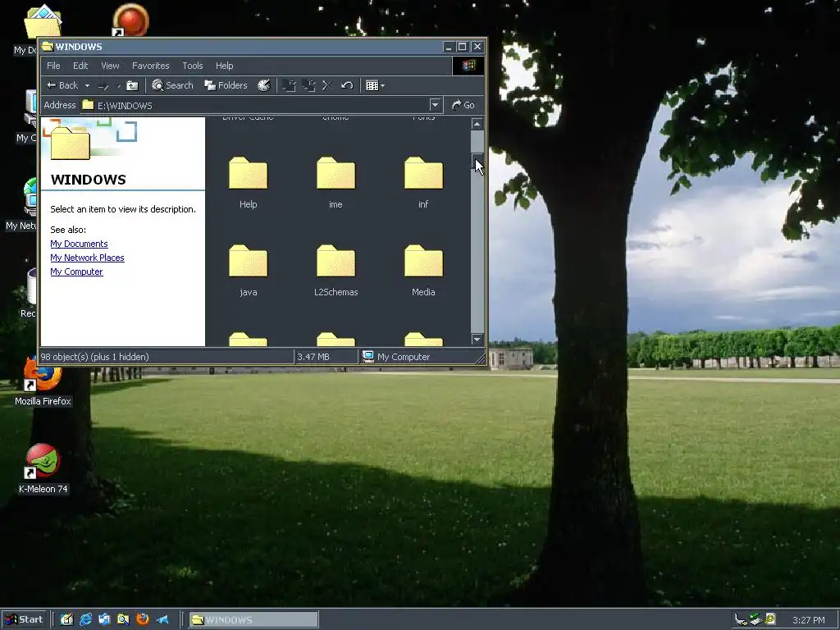Click the folder search Quick Launch icon
Image resolution: width=840 pixels, height=630 pixels.
coord(123,619)
